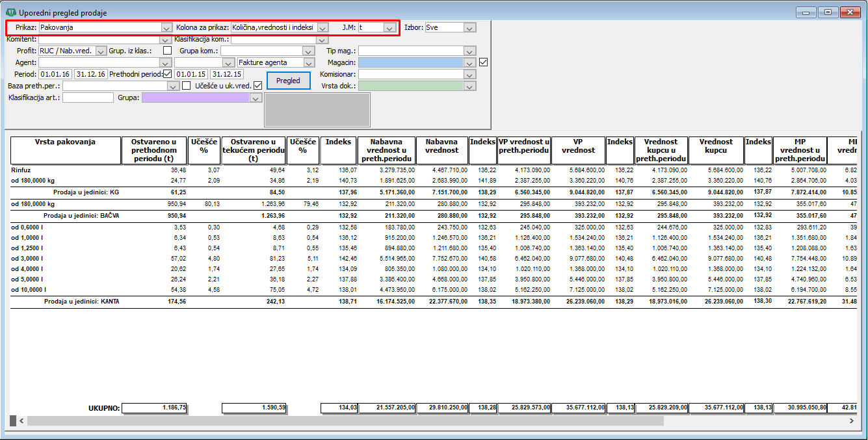Expand the Kolona za prikaz dropdown
Viewport: 868px width, 440px height.
click(x=322, y=28)
